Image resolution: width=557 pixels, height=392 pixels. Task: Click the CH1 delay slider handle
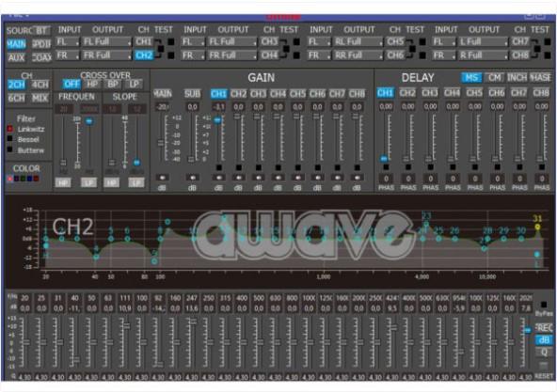pos(384,158)
